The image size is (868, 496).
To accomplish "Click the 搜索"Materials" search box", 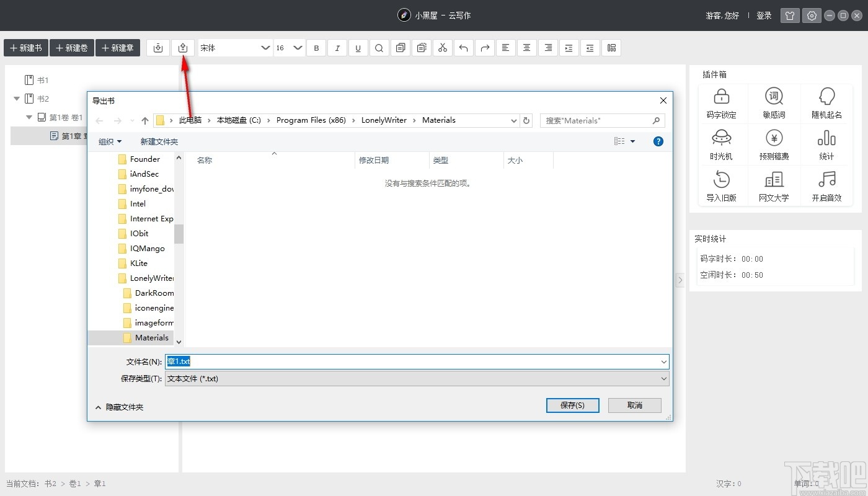I will tap(602, 120).
